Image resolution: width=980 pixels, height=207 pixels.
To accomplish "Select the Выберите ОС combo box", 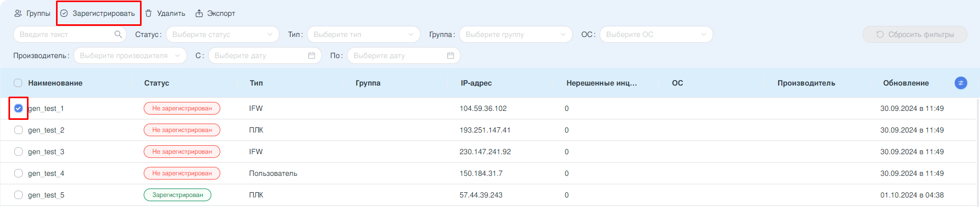I will tap(656, 34).
